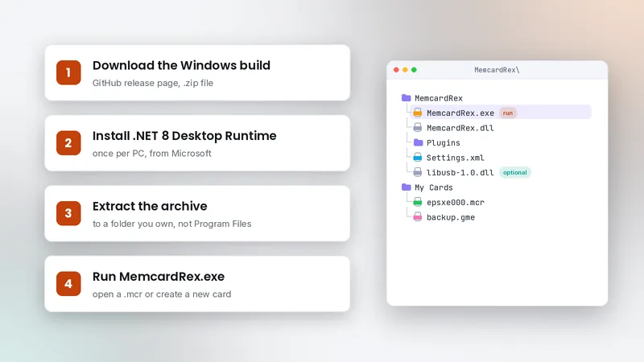Click the blue Settings.xml file icon

(417, 158)
